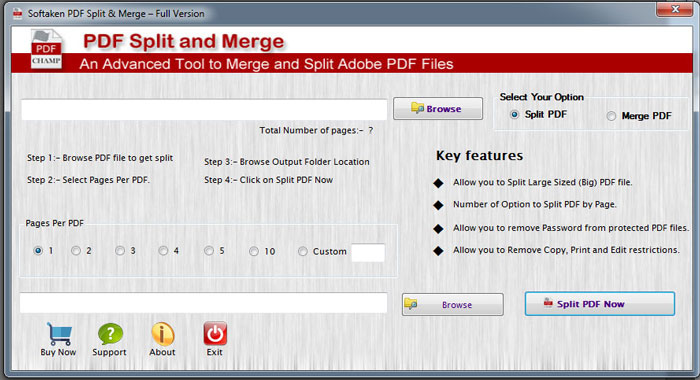
Task: Click the Custom page count field
Action: pyautogui.click(x=368, y=253)
